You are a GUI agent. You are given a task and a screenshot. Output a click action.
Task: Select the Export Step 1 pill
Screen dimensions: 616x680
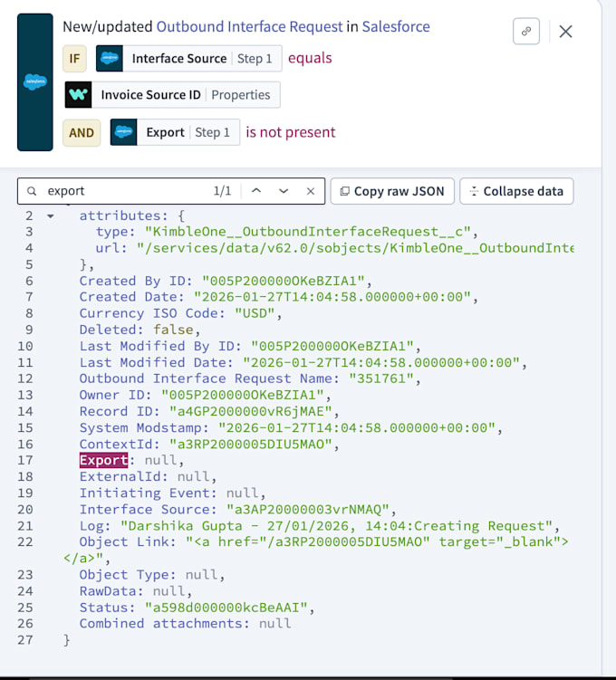tap(175, 132)
